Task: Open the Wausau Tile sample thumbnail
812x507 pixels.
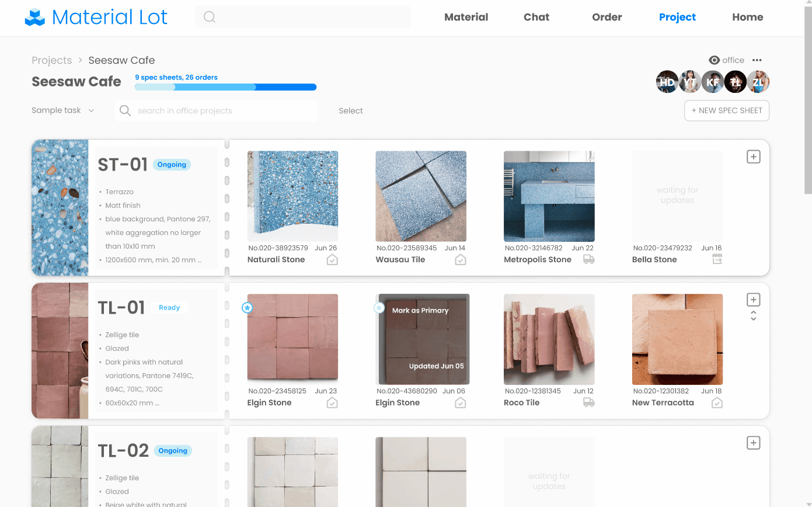Action: [x=421, y=196]
